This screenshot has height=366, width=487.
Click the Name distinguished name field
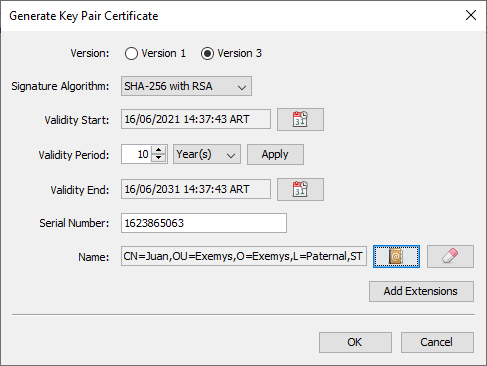click(x=244, y=256)
